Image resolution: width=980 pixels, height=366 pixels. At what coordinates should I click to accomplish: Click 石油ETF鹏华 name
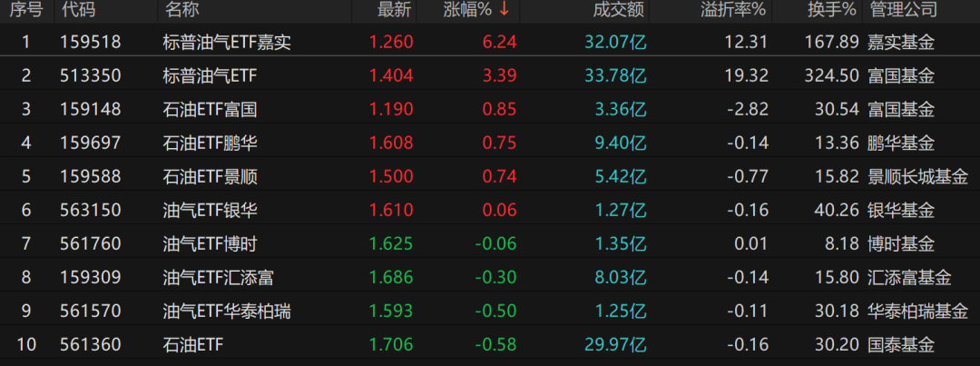(x=210, y=143)
